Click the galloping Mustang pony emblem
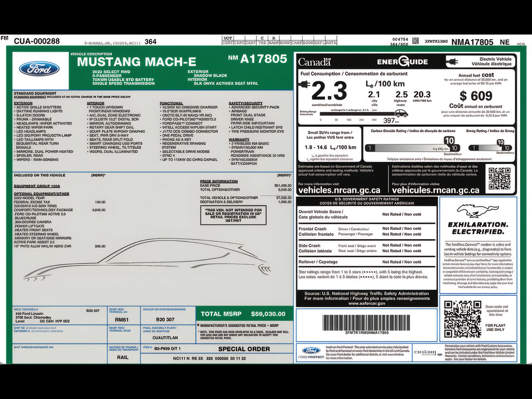532x399 pixels. point(478,211)
